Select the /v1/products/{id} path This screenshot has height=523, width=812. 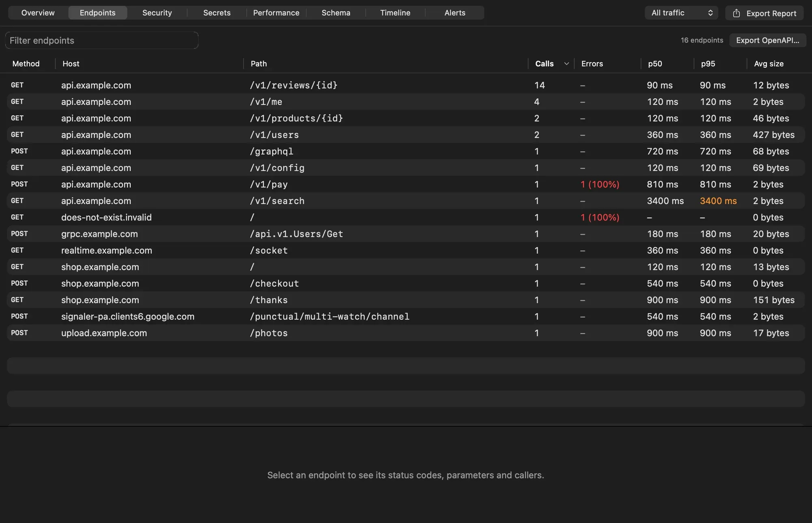coord(296,119)
